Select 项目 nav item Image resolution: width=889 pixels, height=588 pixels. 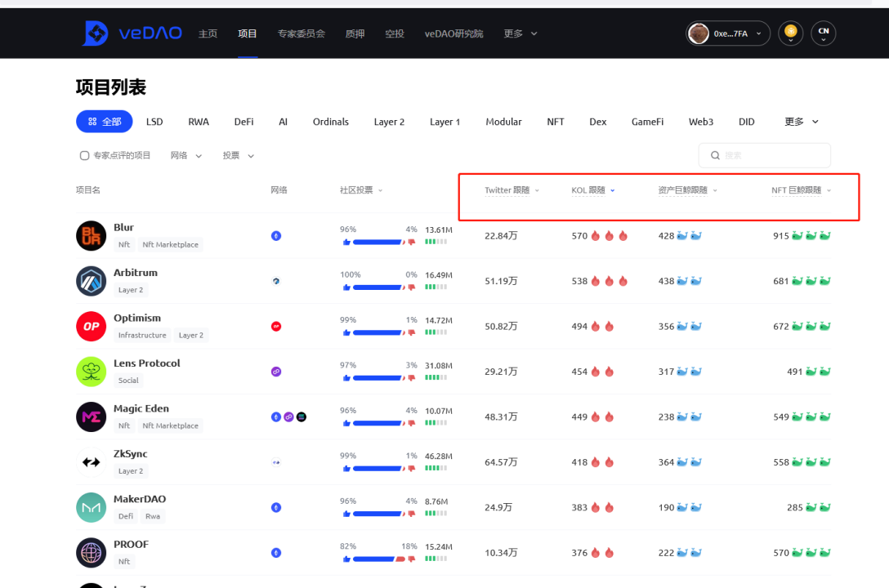[x=248, y=33]
